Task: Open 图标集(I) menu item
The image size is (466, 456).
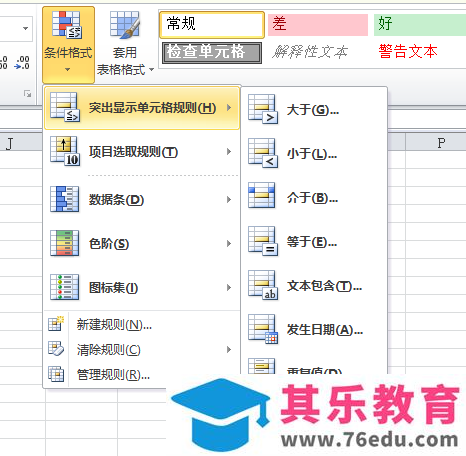Action: tap(142, 288)
